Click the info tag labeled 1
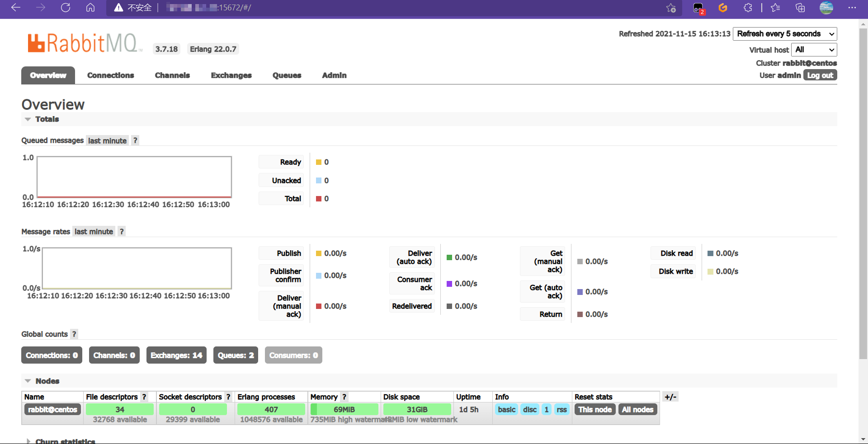Viewport: 868px width, 444px height. point(547,410)
